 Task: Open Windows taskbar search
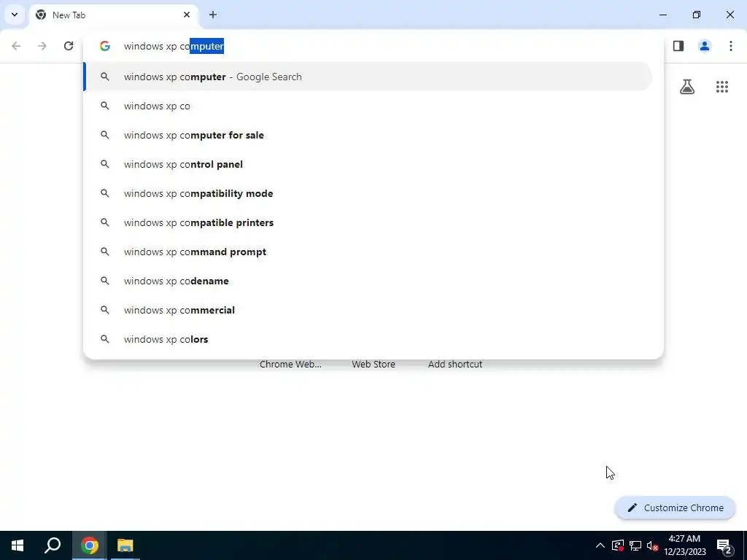[53, 545]
